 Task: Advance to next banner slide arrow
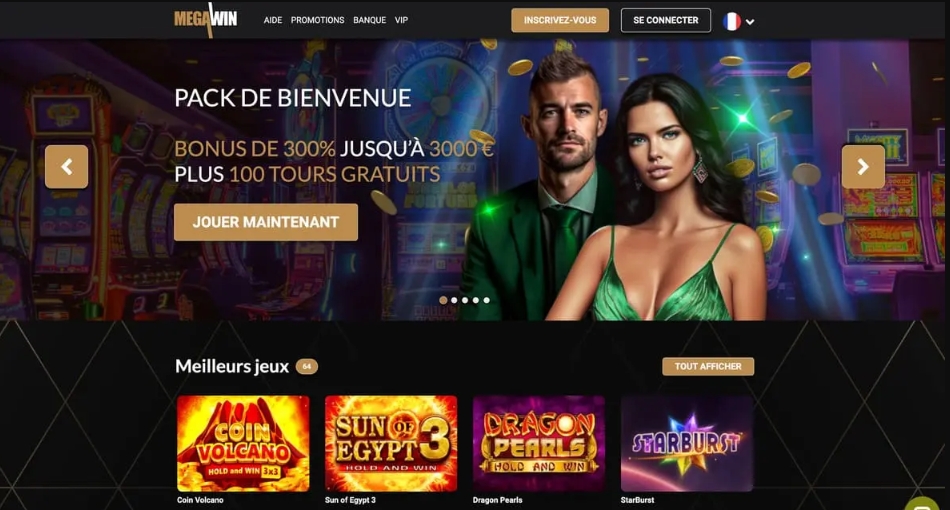tap(863, 167)
